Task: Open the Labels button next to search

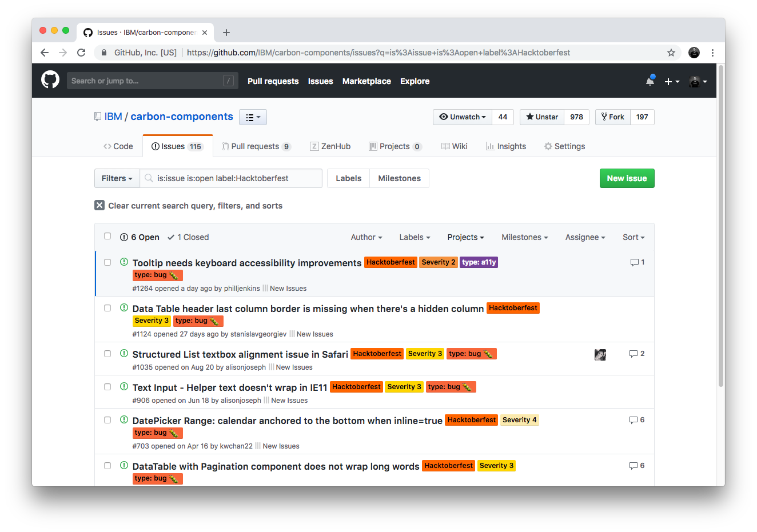Action: (x=348, y=178)
